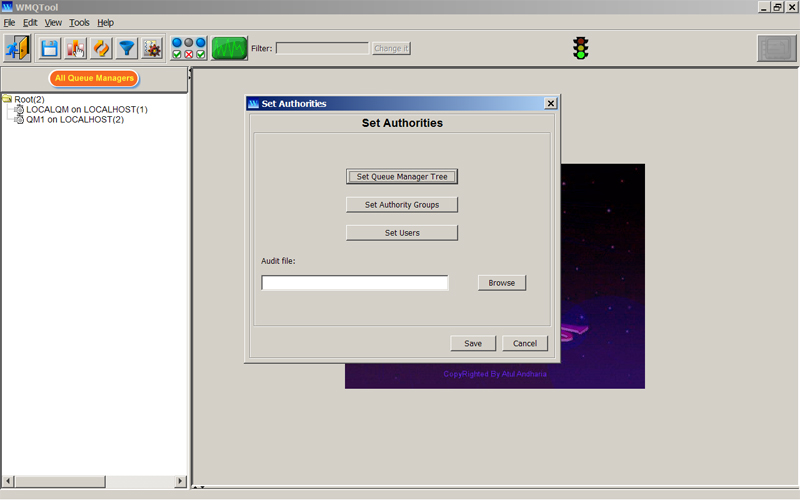Click Set Authority Groups button

point(402,205)
